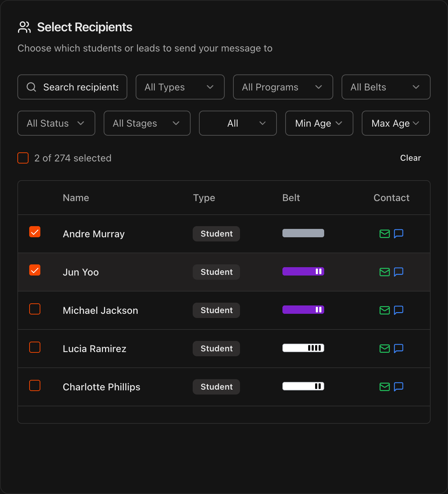
Task: Click the Clear button
Action: pyautogui.click(x=410, y=158)
